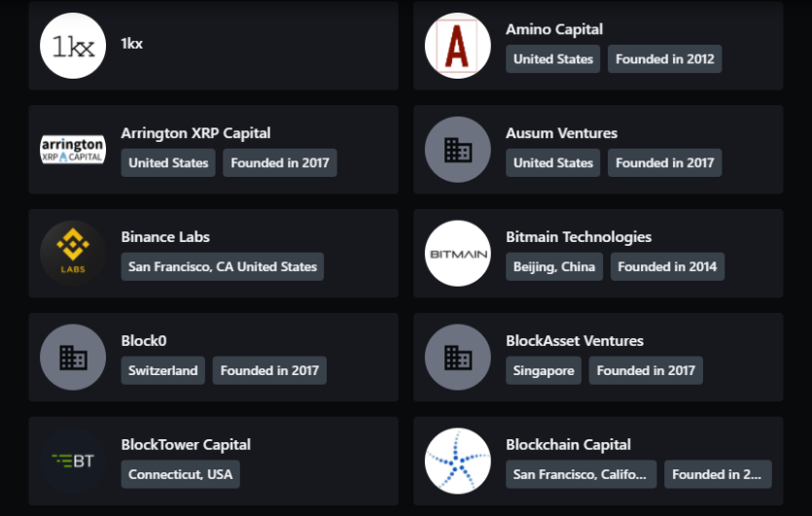The height and width of the screenshot is (516, 812).
Task: Open the BlockTower Capital BT logo
Action: point(73,462)
